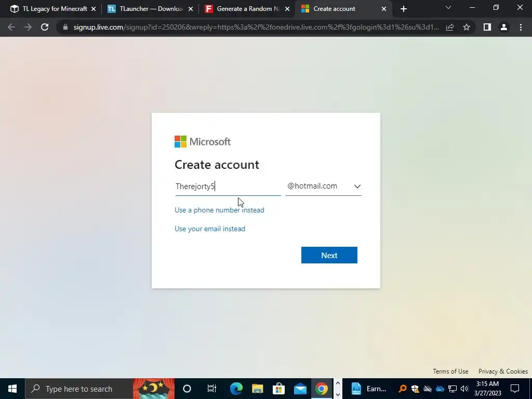Open Windows Security tray icon

(x=415, y=389)
